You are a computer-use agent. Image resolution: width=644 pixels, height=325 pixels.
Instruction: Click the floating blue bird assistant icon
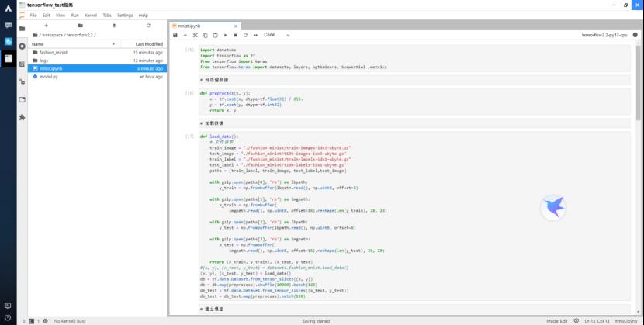553,208
